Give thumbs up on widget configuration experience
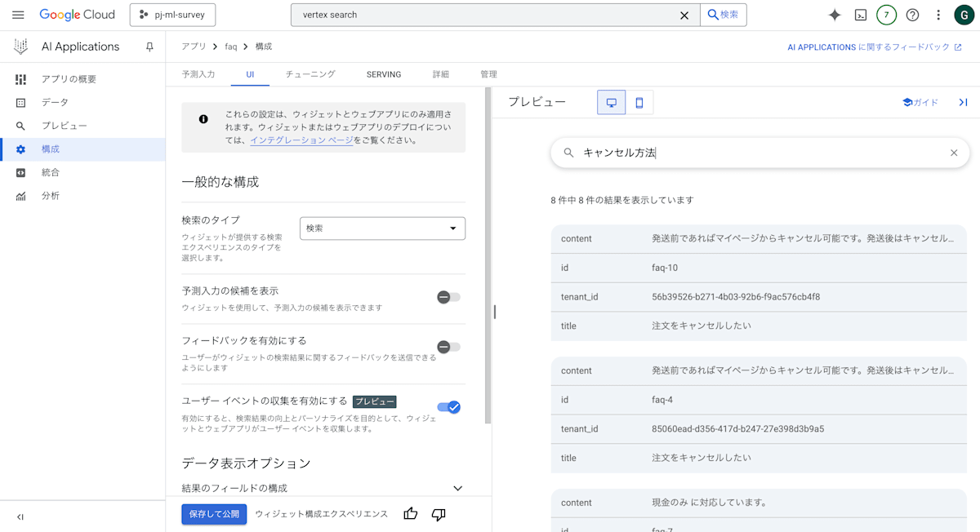The height and width of the screenshot is (532, 980). pos(411,514)
